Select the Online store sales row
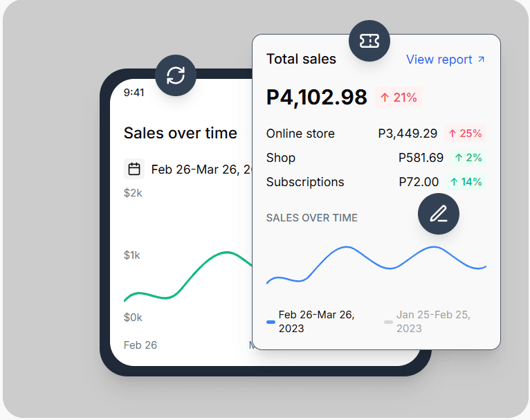The image size is (530, 420). (x=300, y=134)
